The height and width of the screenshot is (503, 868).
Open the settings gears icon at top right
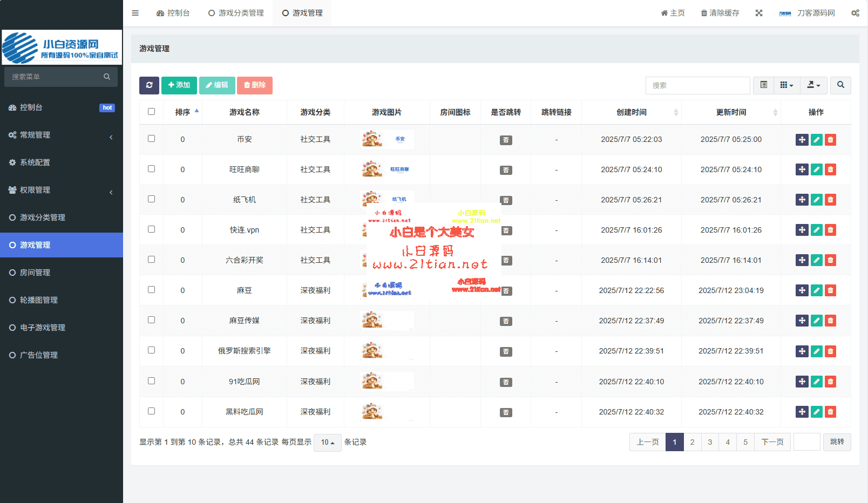point(855,13)
